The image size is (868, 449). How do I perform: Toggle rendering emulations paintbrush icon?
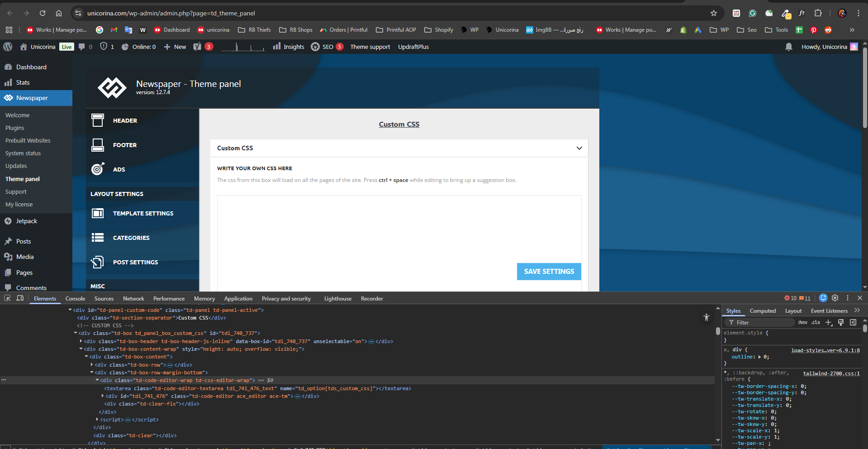click(841, 322)
